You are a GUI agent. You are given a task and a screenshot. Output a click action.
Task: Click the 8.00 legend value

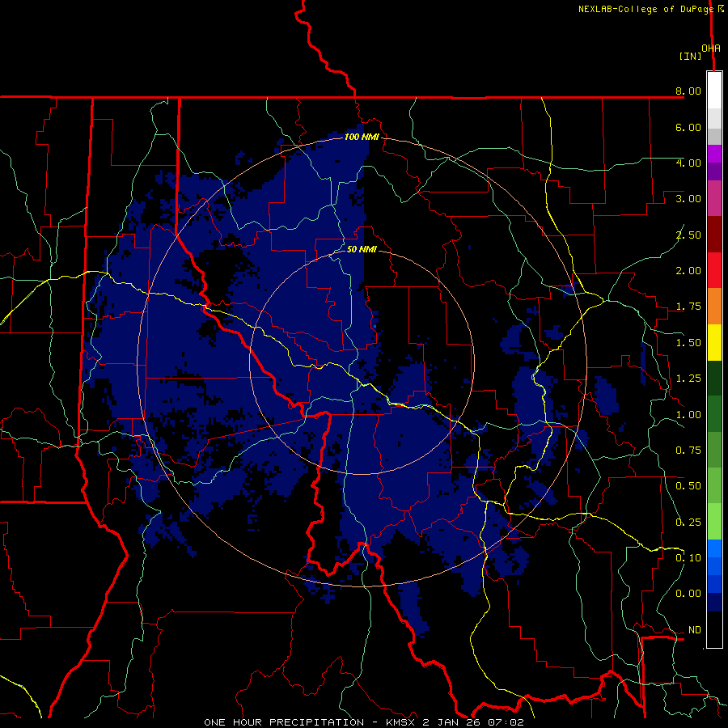688,91
